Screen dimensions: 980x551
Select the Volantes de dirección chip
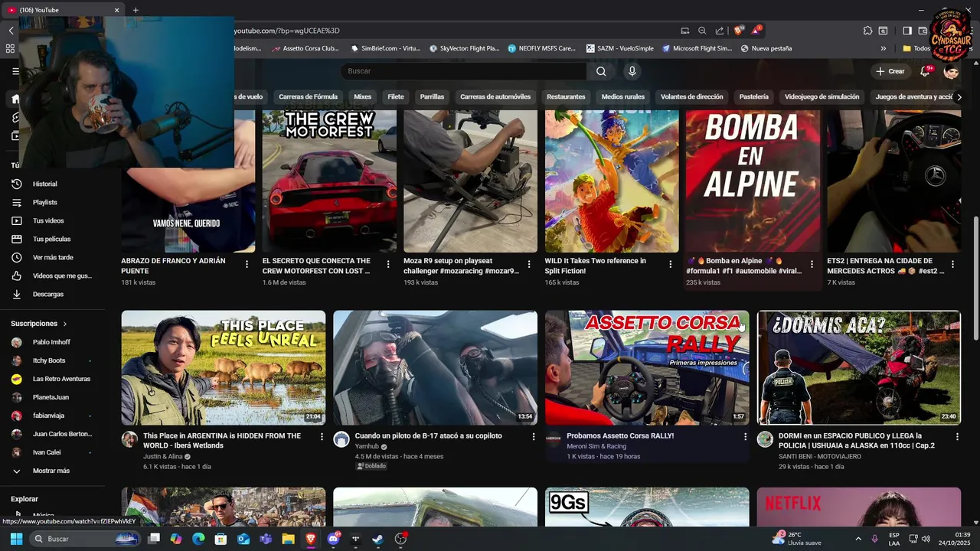[x=692, y=97]
